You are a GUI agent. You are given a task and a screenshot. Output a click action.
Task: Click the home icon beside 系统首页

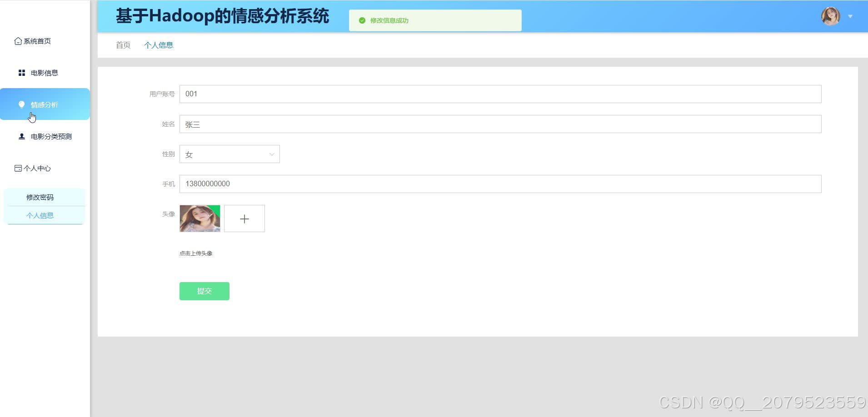pos(18,41)
